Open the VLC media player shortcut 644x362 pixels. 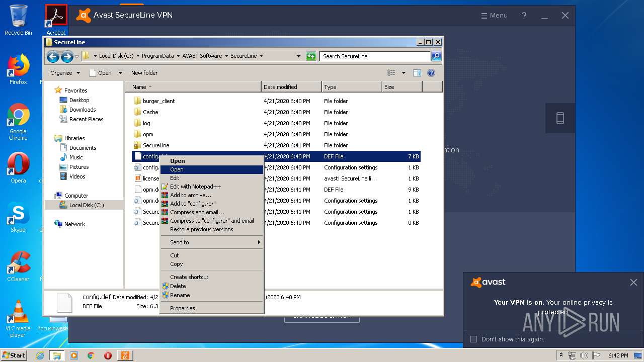[18, 319]
